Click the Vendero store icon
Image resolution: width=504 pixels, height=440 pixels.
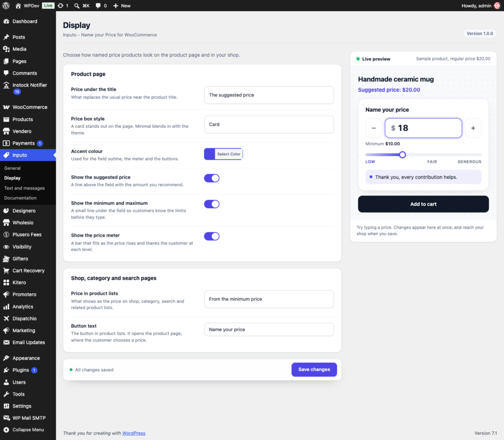[x=6, y=131]
